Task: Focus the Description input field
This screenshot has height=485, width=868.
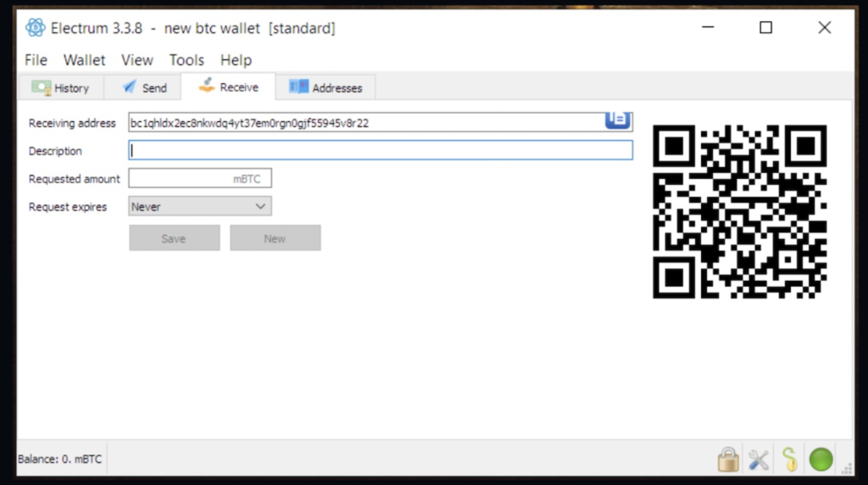Action: pyautogui.click(x=381, y=150)
